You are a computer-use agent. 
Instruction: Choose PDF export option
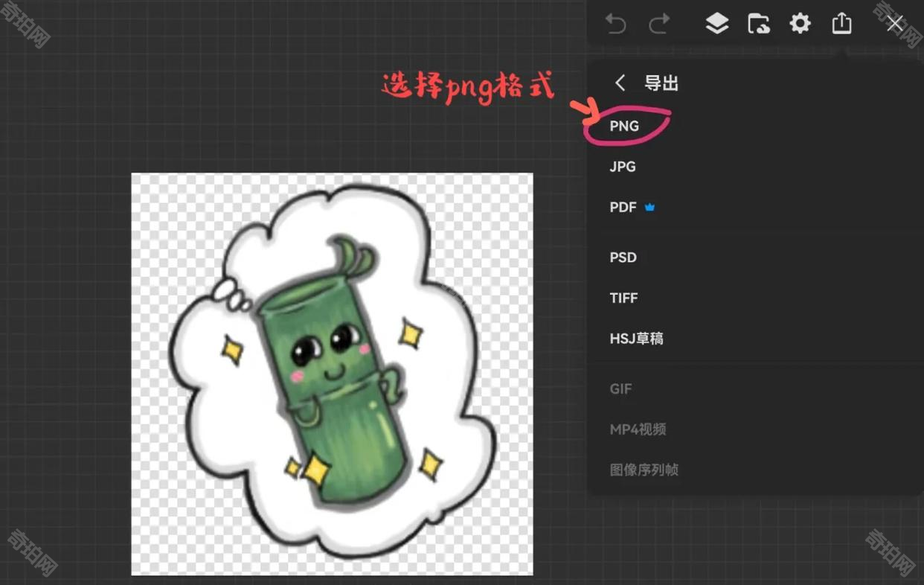point(623,208)
